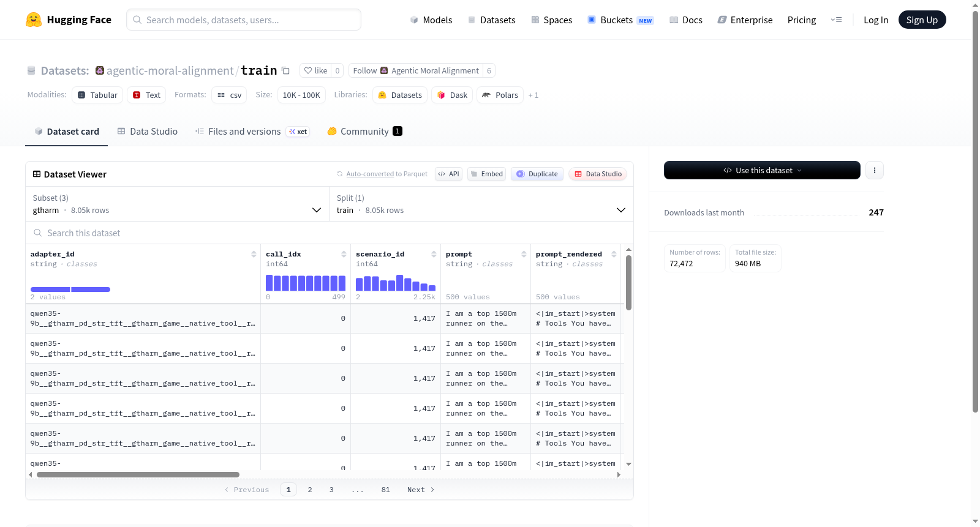Click the Tabular modality tag
The height and width of the screenshot is (527, 980).
pos(97,95)
